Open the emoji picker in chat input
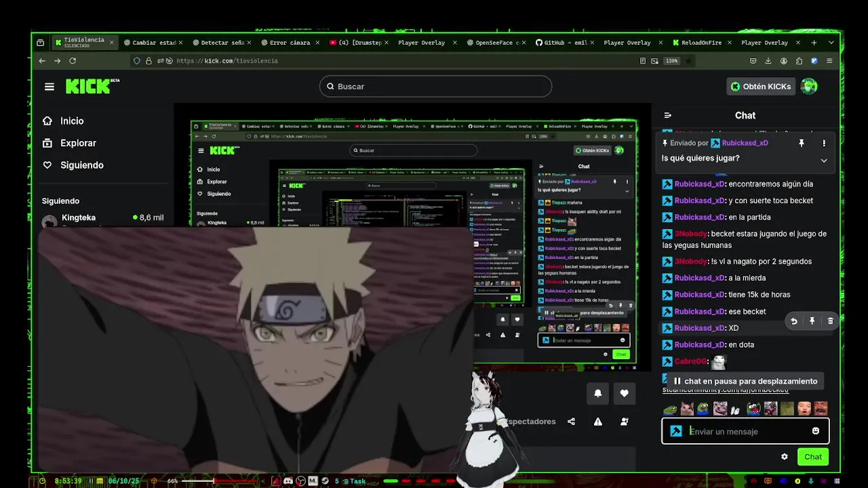 [816, 431]
